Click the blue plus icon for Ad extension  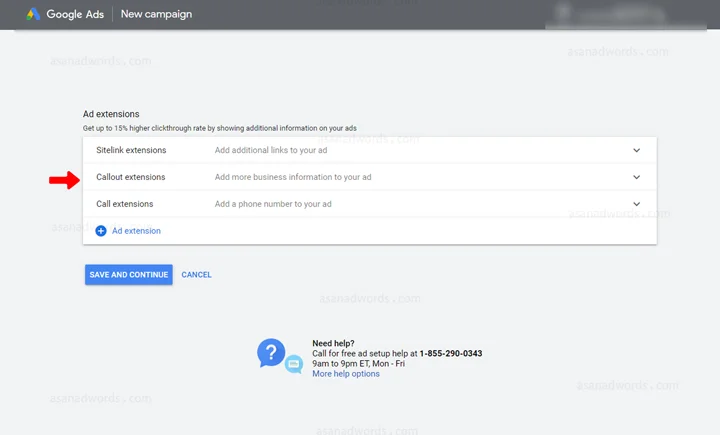coord(101,231)
